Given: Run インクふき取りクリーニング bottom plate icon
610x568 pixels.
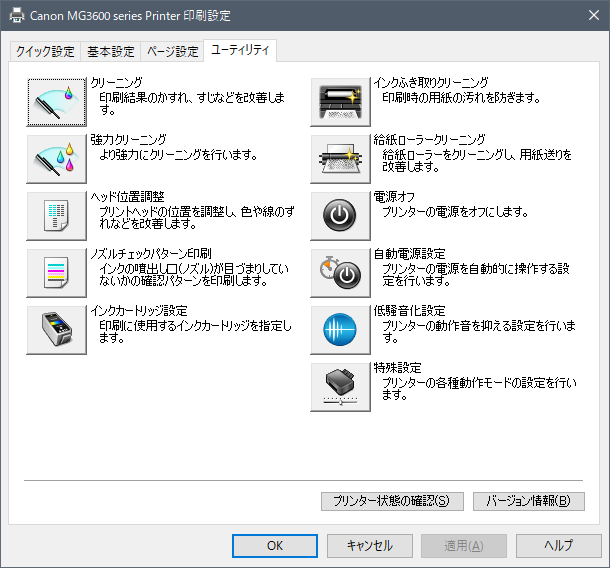Looking at the screenshot, I should pyautogui.click(x=340, y=102).
